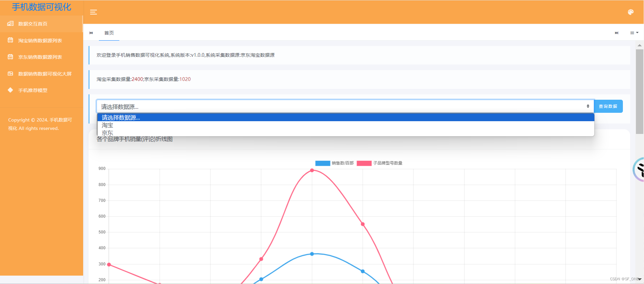Click the 京东销售数据源列表 calendar icon

pyautogui.click(x=10, y=57)
